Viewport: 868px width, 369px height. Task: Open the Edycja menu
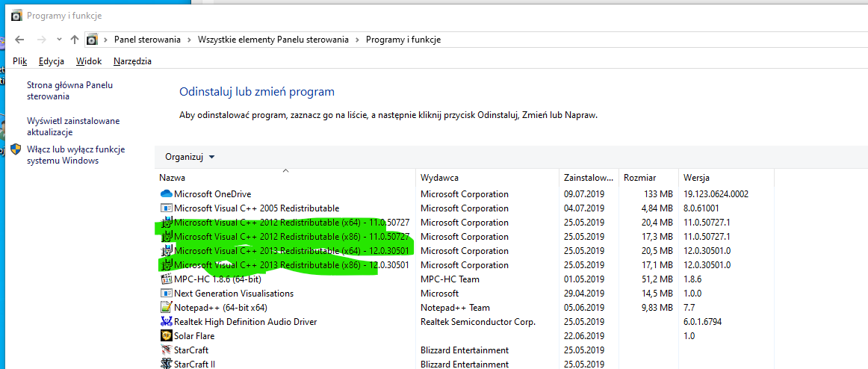52,61
